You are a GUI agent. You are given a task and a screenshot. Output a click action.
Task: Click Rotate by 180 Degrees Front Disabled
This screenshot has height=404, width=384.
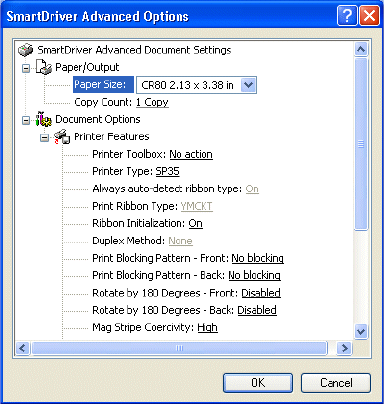point(261,293)
